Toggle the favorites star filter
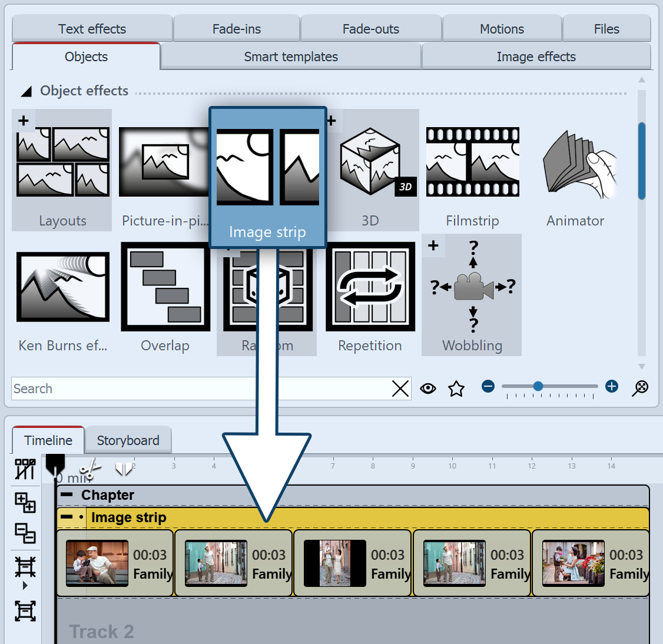The width and height of the screenshot is (663, 644). pyautogui.click(x=456, y=389)
